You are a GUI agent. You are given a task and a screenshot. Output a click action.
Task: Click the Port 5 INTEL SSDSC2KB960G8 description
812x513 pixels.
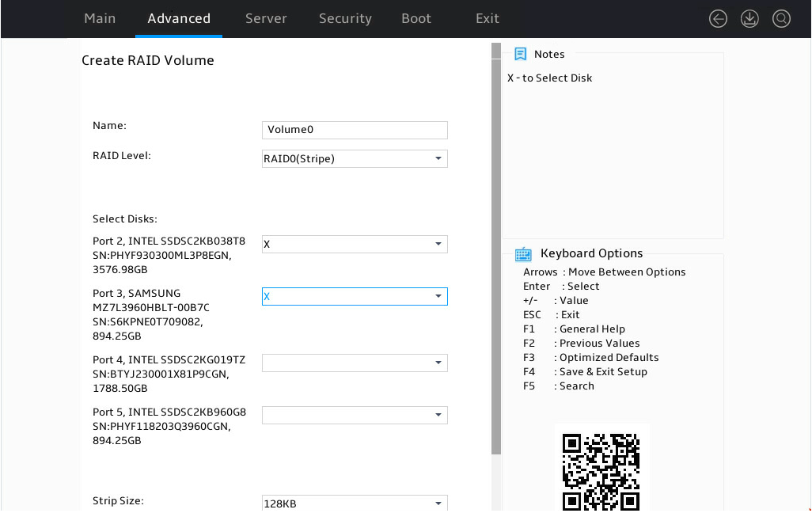pyautogui.click(x=169, y=427)
